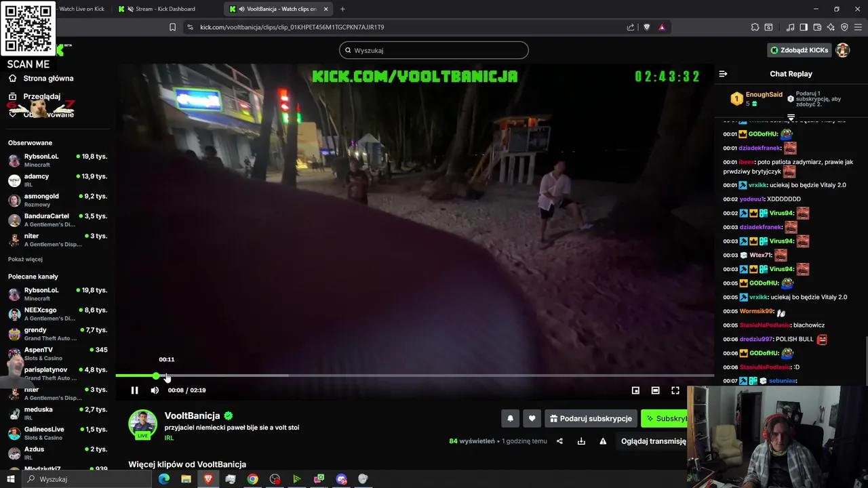The image size is (868, 488).
Task: Expand the pinned gifter banner handle in chat
Action: 791,117
